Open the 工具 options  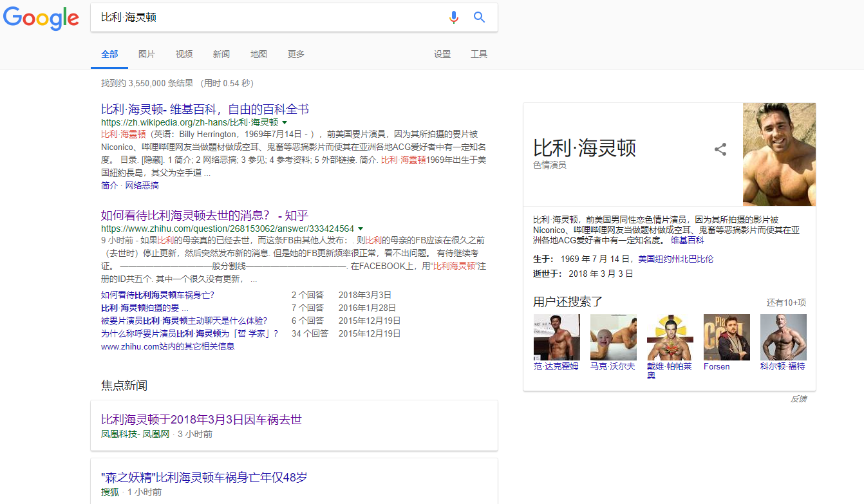click(479, 54)
